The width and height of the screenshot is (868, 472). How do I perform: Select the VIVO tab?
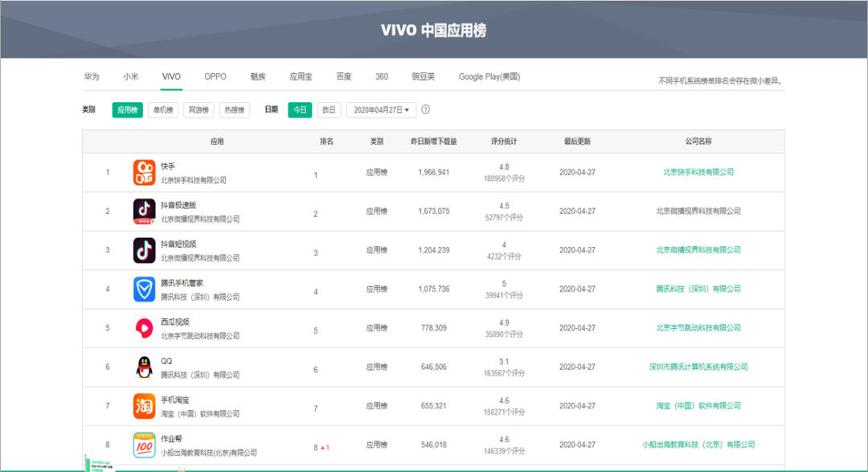(x=171, y=76)
